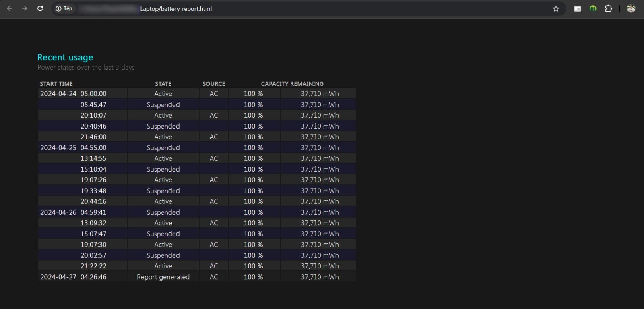Image resolution: width=644 pixels, height=309 pixels.
Task: Bookmark this page with the star icon
Action: coord(556,8)
